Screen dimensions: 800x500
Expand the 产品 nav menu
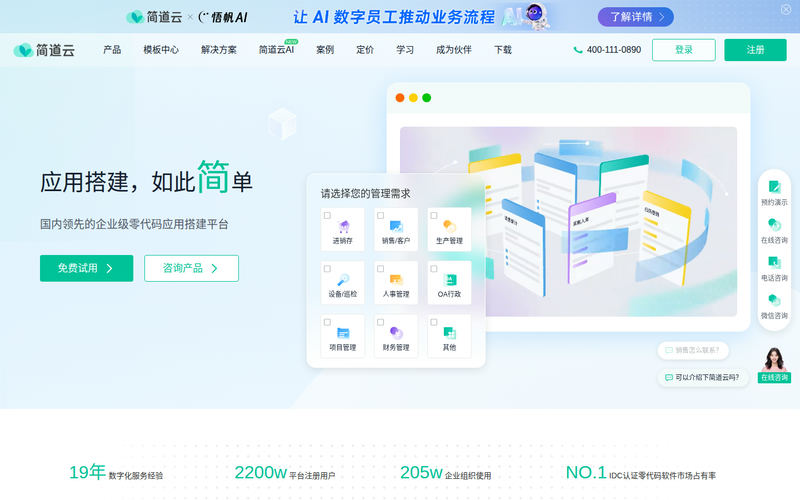(112, 49)
